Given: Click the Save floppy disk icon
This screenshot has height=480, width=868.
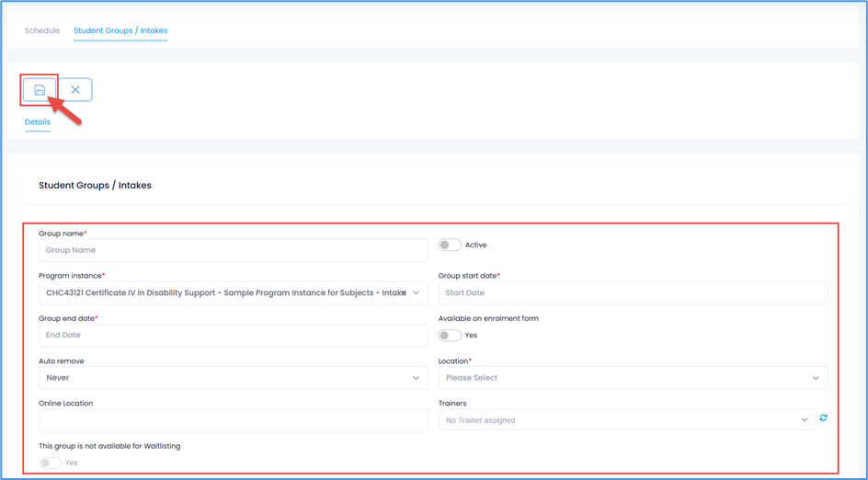Looking at the screenshot, I should coord(40,90).
